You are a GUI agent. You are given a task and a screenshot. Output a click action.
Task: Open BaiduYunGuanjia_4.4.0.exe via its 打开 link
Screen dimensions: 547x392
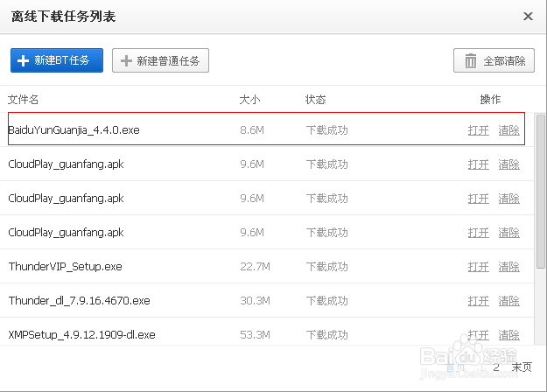tap(478, 130)
